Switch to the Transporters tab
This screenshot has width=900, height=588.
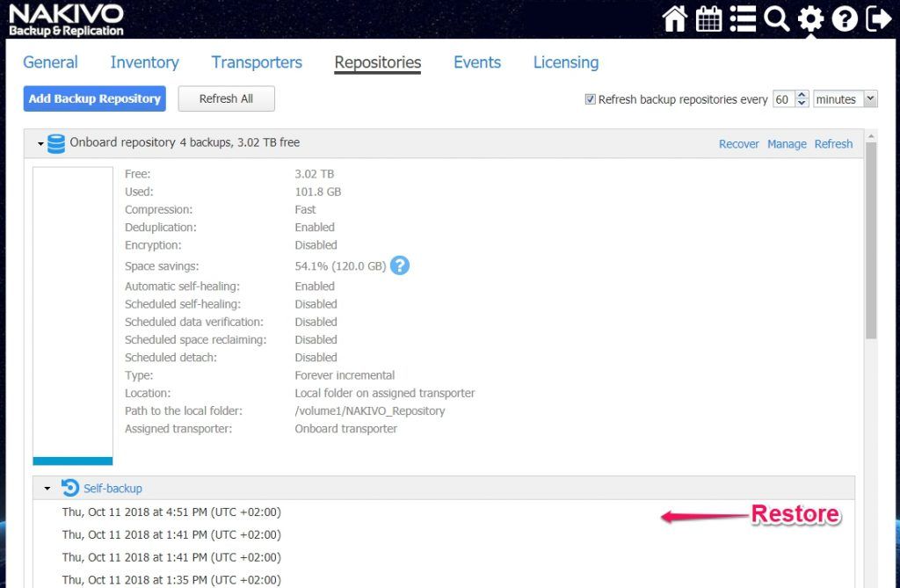point(257,62)
